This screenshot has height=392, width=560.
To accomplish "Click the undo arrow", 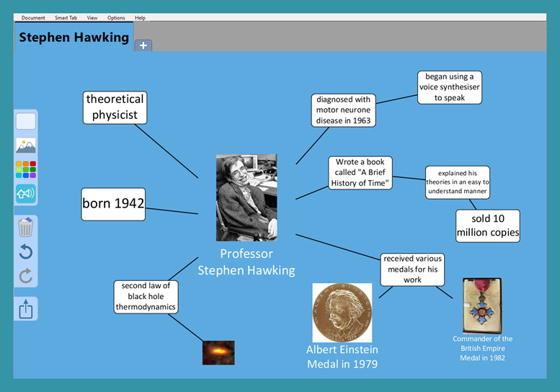I will point(25,251).
